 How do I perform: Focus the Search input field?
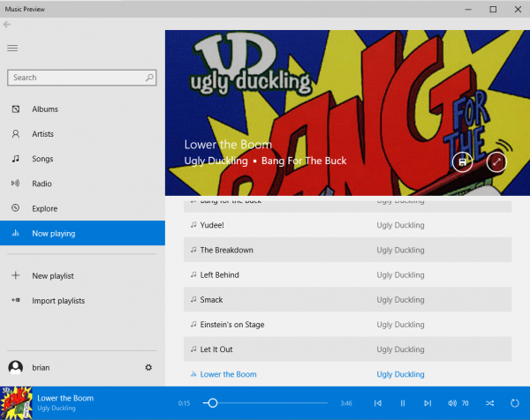[82, 78]
